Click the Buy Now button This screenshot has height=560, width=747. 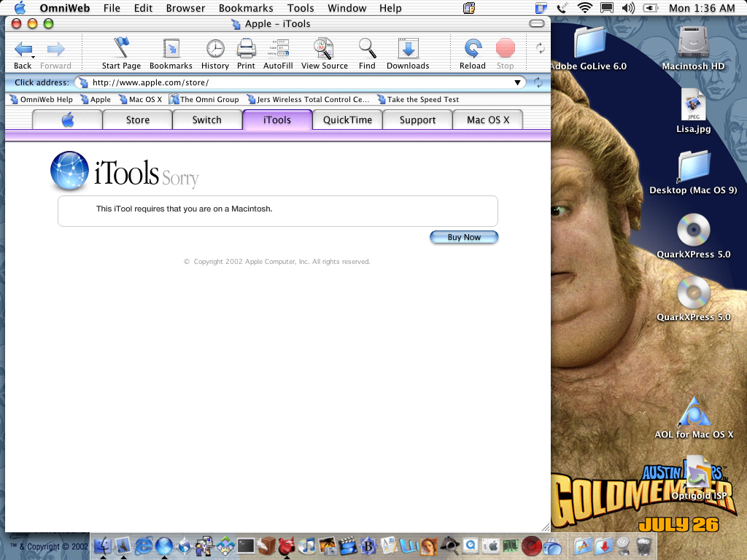pyautogui.click(x=464, y=237)
